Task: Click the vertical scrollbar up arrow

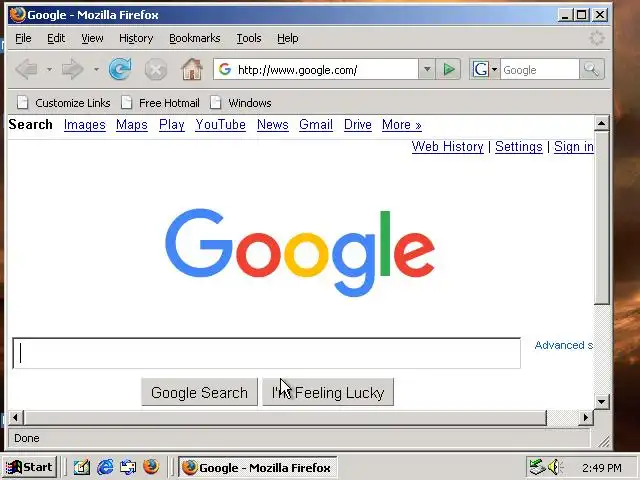Action: point(602,123)
